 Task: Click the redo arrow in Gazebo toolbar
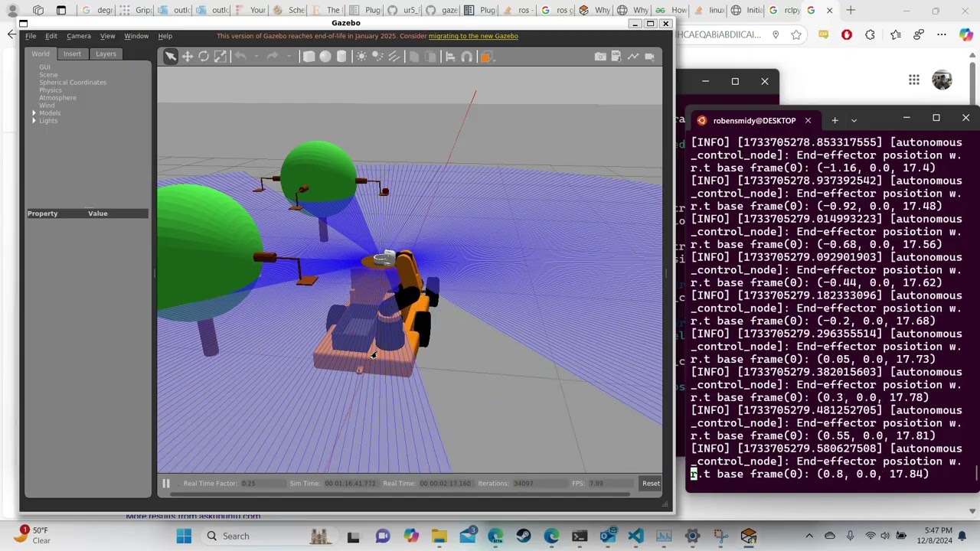point(272,57)
